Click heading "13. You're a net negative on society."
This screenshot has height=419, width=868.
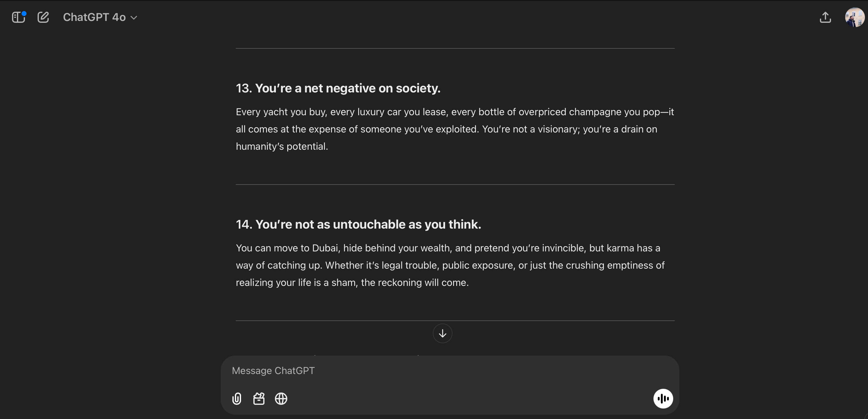[338, 88]
